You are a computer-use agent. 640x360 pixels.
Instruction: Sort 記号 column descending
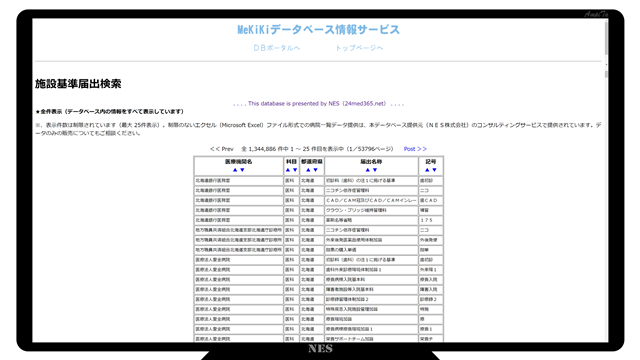click(x=434, y=170)
